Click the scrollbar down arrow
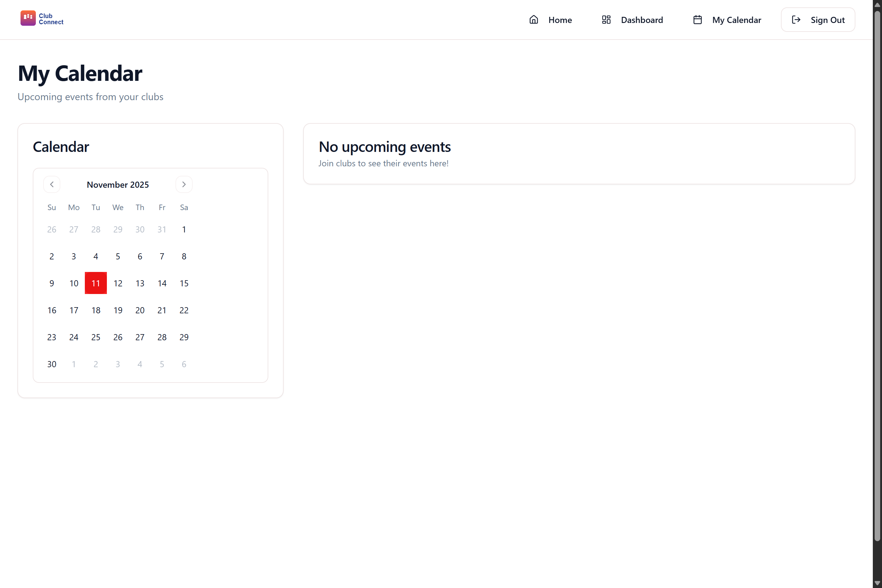The image size is (882, 588). (x=877, y=583)
